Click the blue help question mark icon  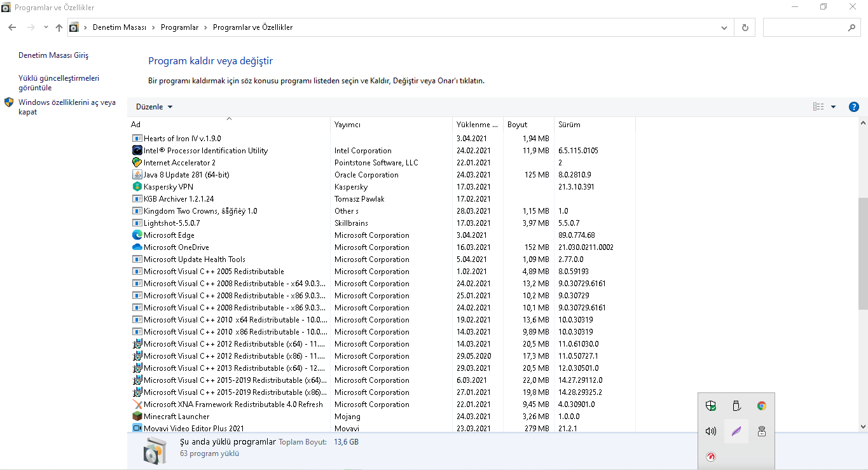[x=854, y=107]
